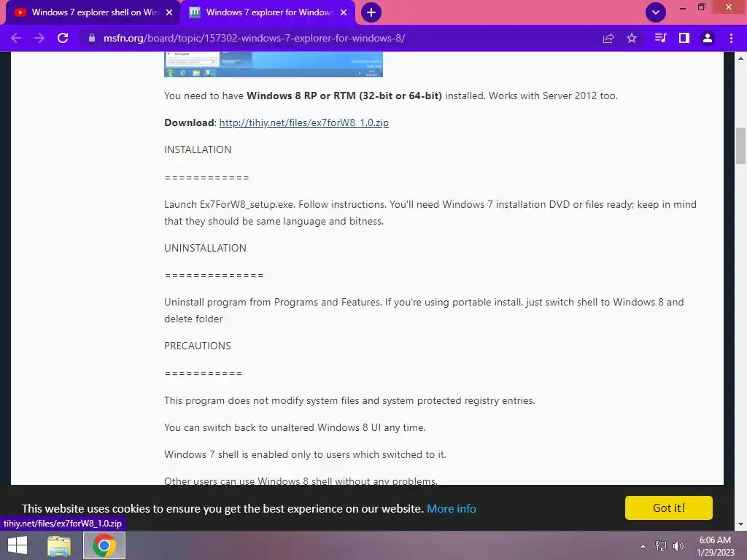Click the bold "Download" label

[x=189, y=122]
